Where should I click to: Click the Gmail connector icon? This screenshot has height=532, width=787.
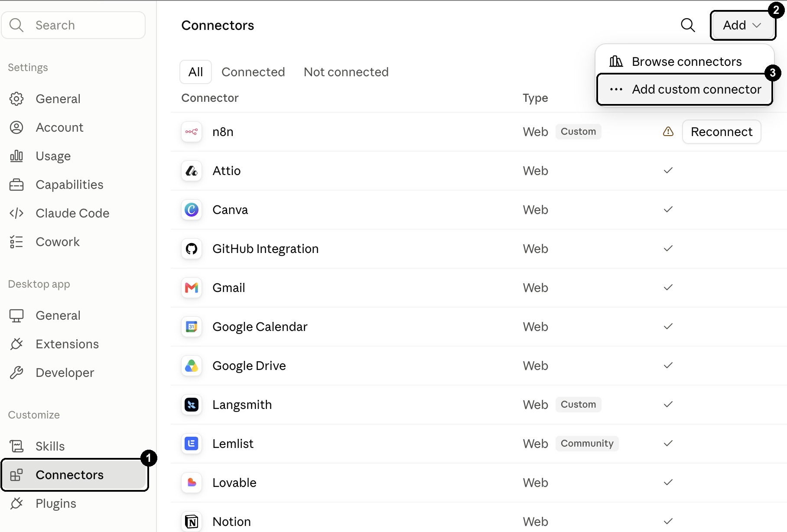click(192, 288)
